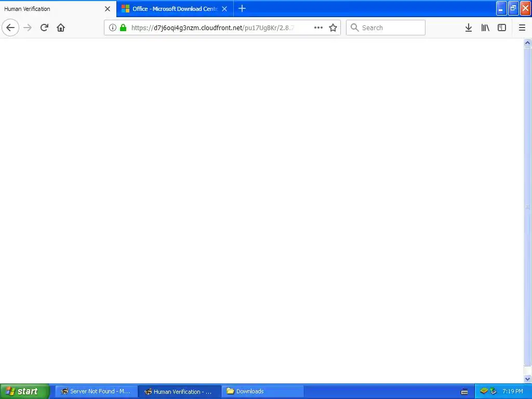Screen dimensions: 532x399
Task: Restore down the Firefox window
Action: pyautogui.click(x=513, y=8)
